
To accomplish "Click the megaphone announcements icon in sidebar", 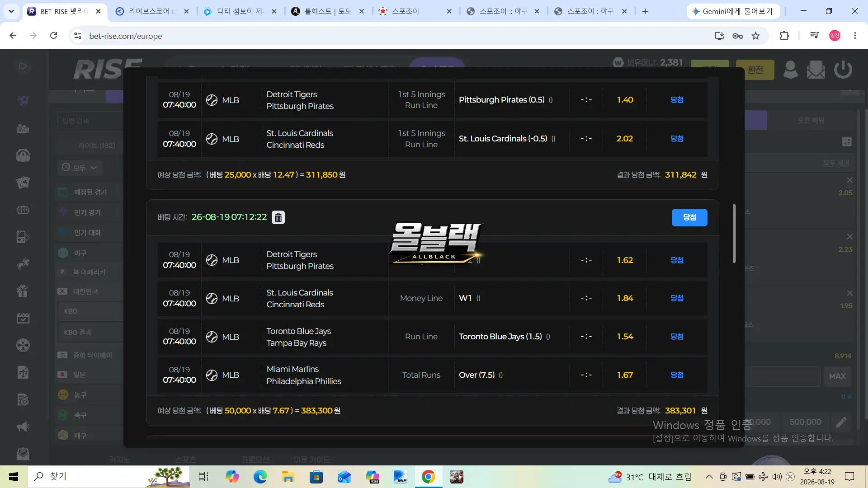I will click(23, 427).
